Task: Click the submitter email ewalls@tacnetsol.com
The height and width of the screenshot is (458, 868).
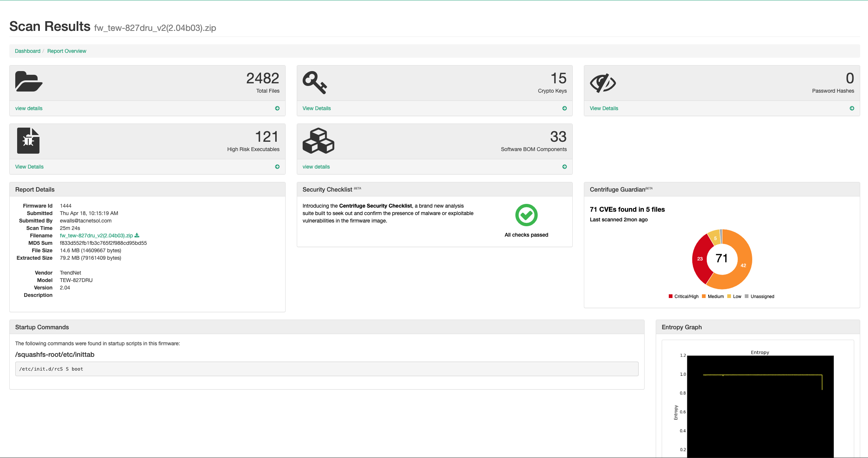Action: pos(86,221)
